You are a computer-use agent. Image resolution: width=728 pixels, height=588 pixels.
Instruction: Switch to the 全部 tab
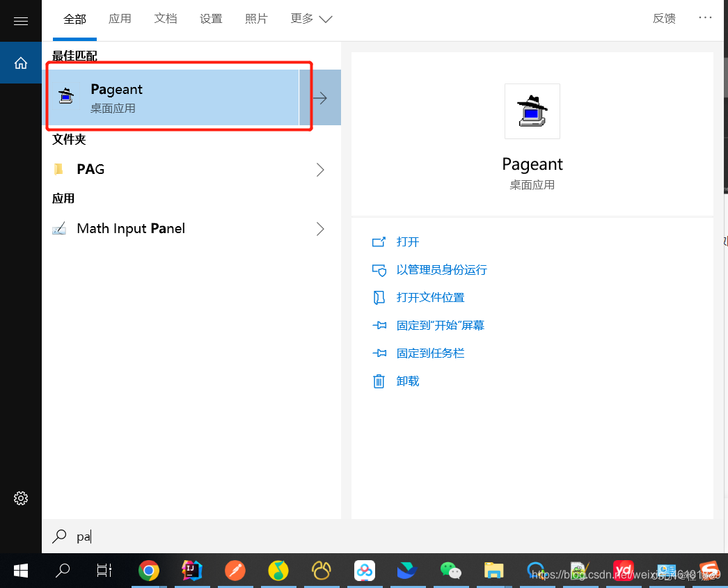tap(74, 19)
